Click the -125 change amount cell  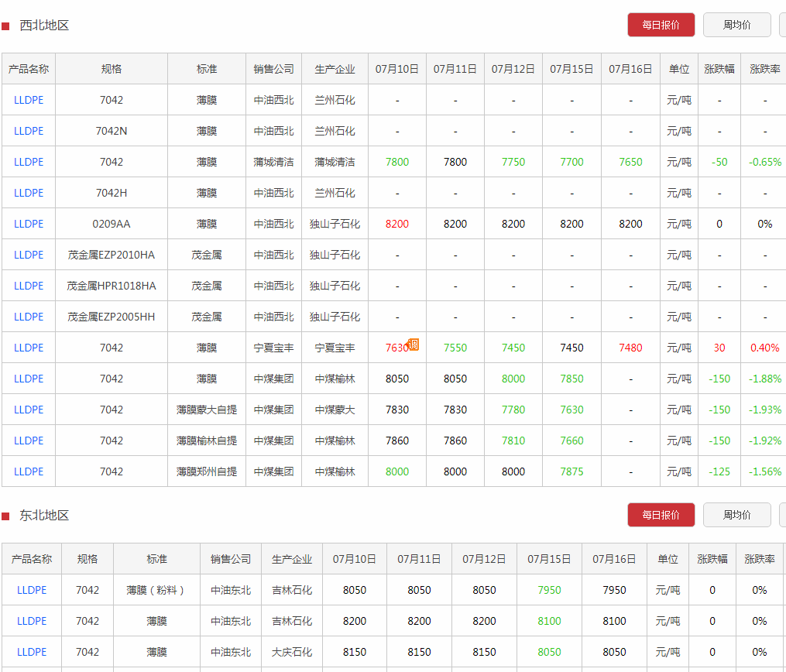tap(719, 472)
